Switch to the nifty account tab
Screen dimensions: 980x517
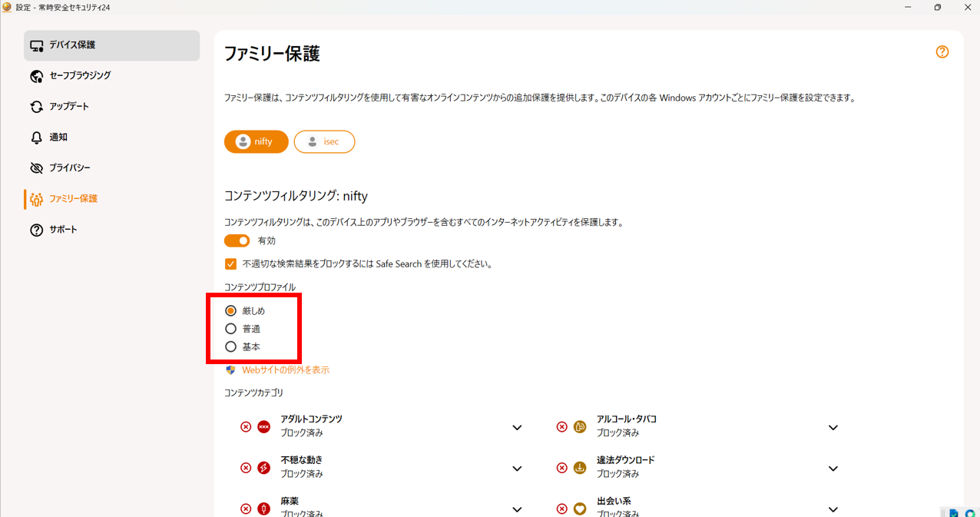pos(256,141)
